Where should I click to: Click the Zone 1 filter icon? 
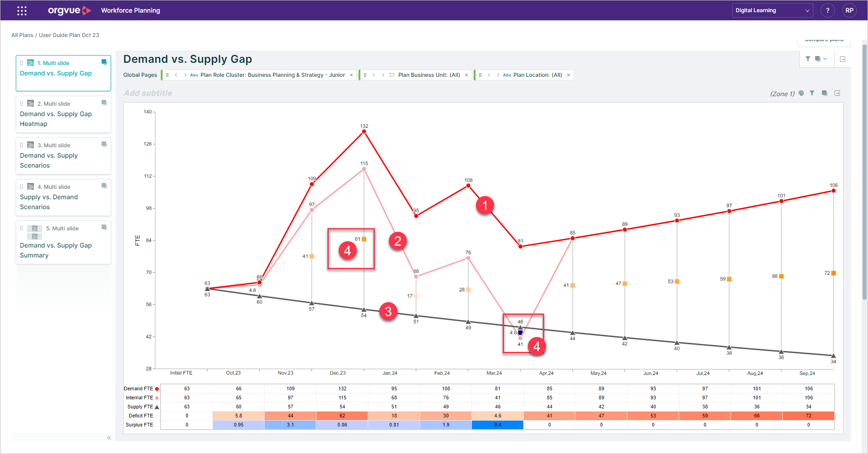812,93
